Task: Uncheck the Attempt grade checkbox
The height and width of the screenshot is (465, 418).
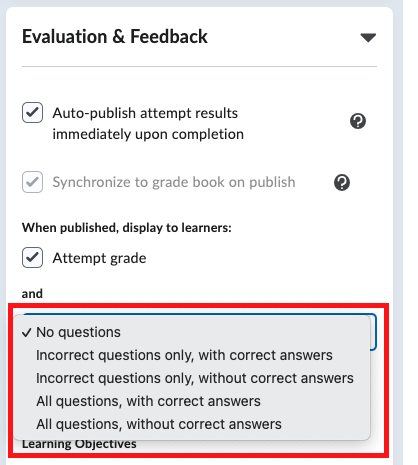Action: [x=32, y=257]
